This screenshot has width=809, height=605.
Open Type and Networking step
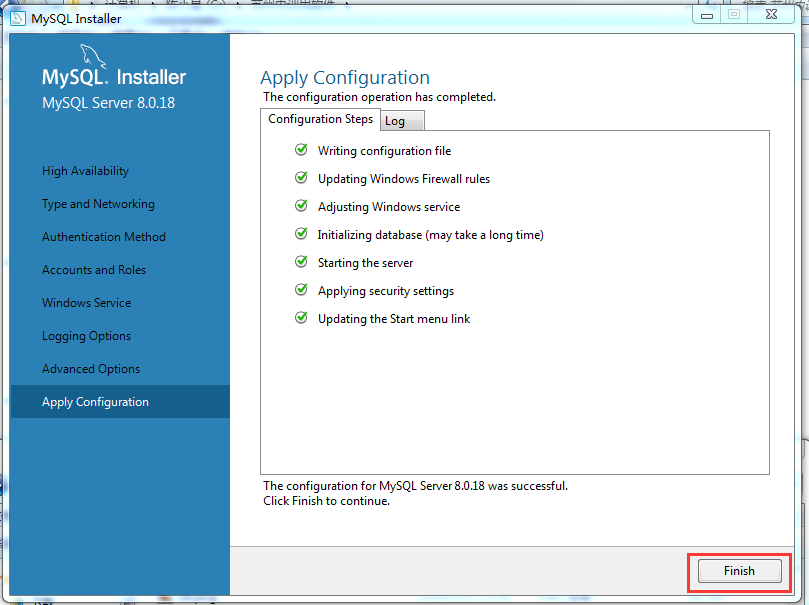pos(97,203)
